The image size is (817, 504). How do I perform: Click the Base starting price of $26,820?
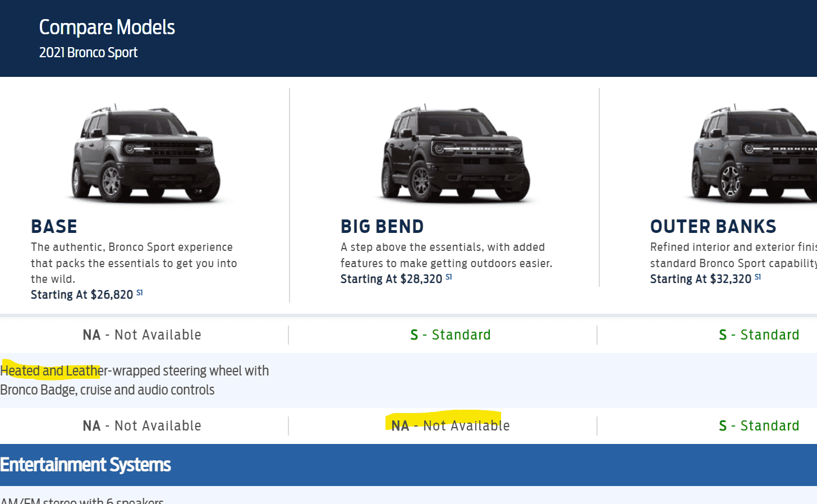pos(82,295)
